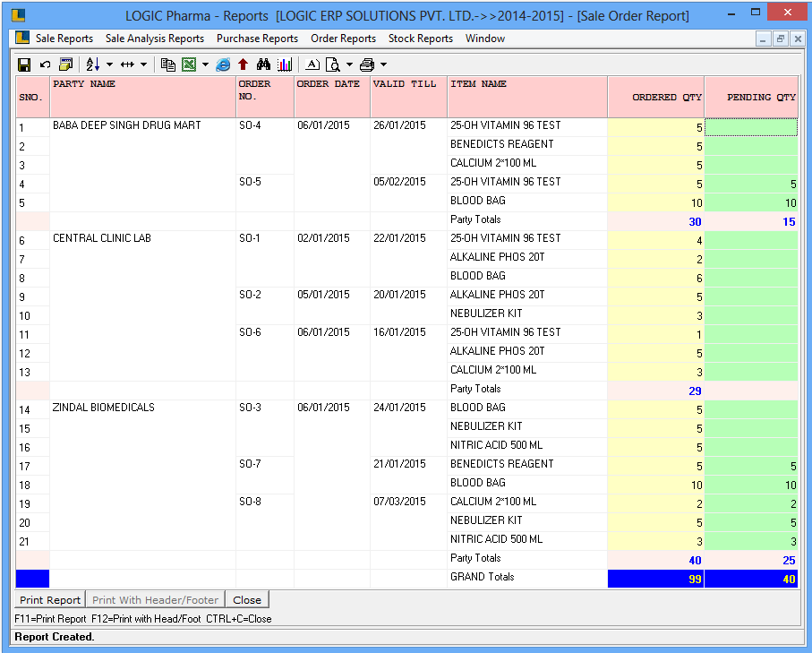The width and height of the screenshot is (812, 653).
Task: Open print preview with the magnifier page icon
Action: point(333,64)
